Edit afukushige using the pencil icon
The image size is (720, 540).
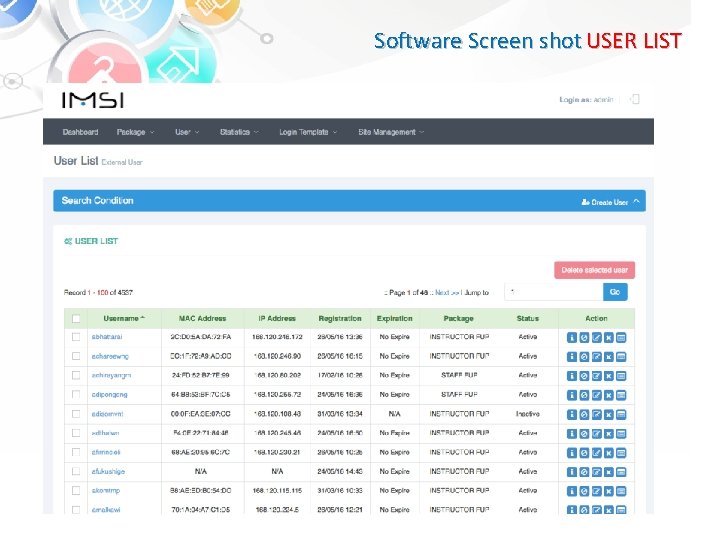click(x=596, y=472)
